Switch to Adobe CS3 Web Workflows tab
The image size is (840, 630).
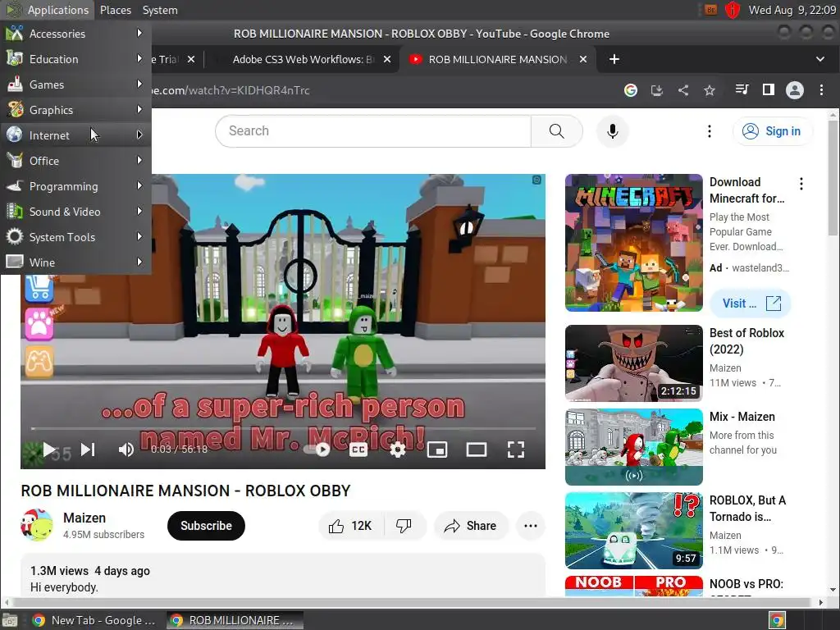pos(303,59)
